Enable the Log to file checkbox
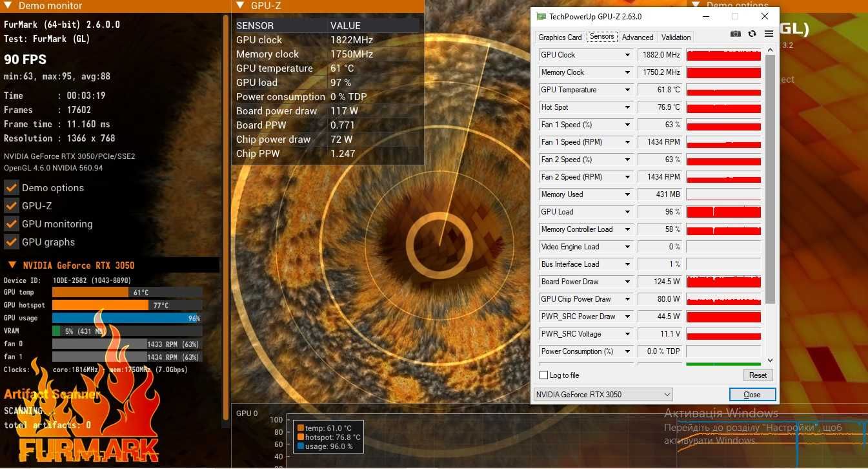 coord(543,375)
